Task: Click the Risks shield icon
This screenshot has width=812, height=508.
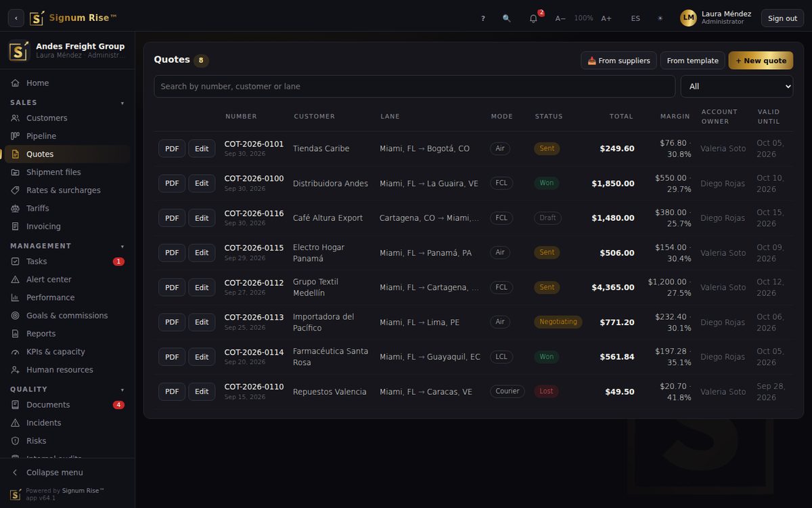Action: pyautogui.click(x=16, y=441)
